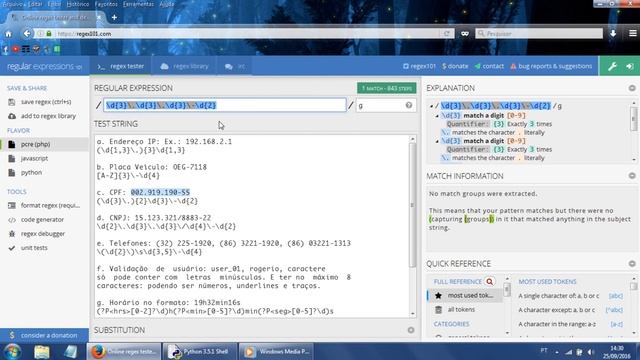Open unit tests tool
Viewport: 640px width, 360px height.
[x=34, y=248]
